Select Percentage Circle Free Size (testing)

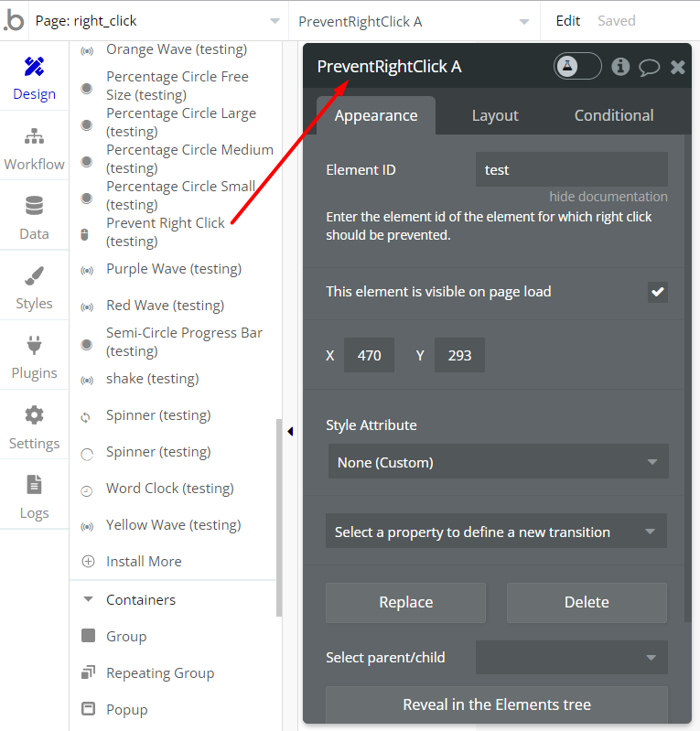[178, 86]
